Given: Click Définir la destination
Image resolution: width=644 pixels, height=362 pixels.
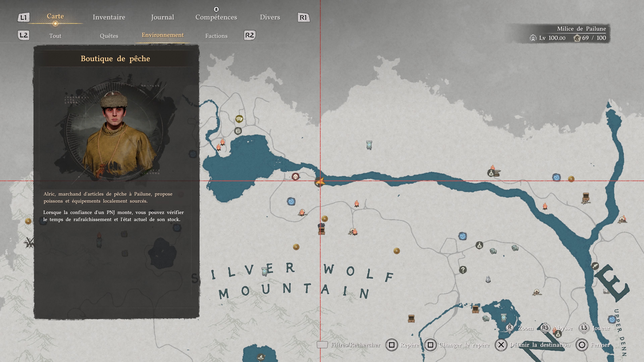Looking at the screenshot, I should point(540,345).
